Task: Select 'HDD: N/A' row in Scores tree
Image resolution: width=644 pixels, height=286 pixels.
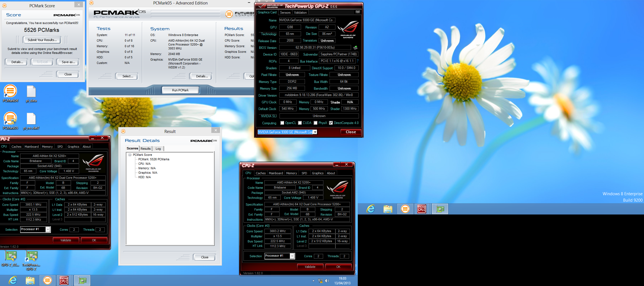Action: pos(145,177)
